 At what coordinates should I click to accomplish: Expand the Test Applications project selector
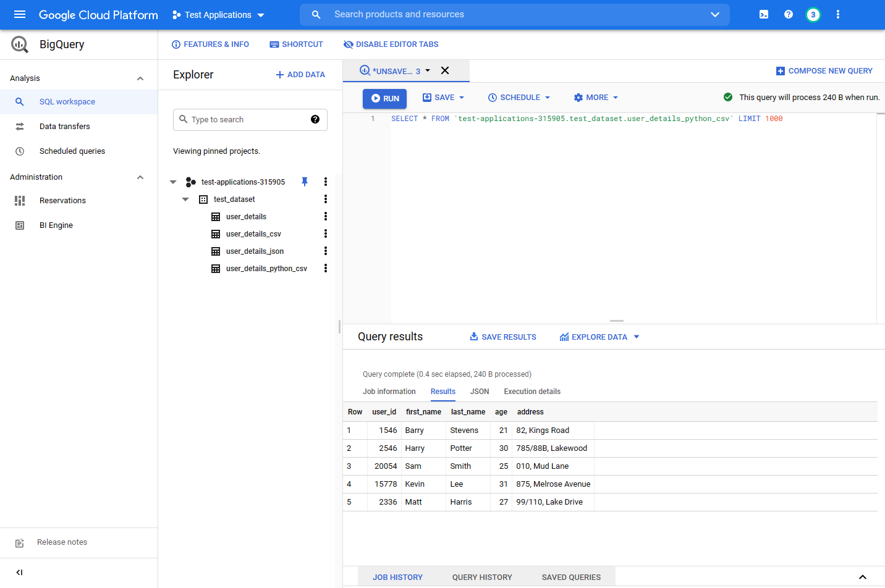pyautogui.click(x=219, y=15)
